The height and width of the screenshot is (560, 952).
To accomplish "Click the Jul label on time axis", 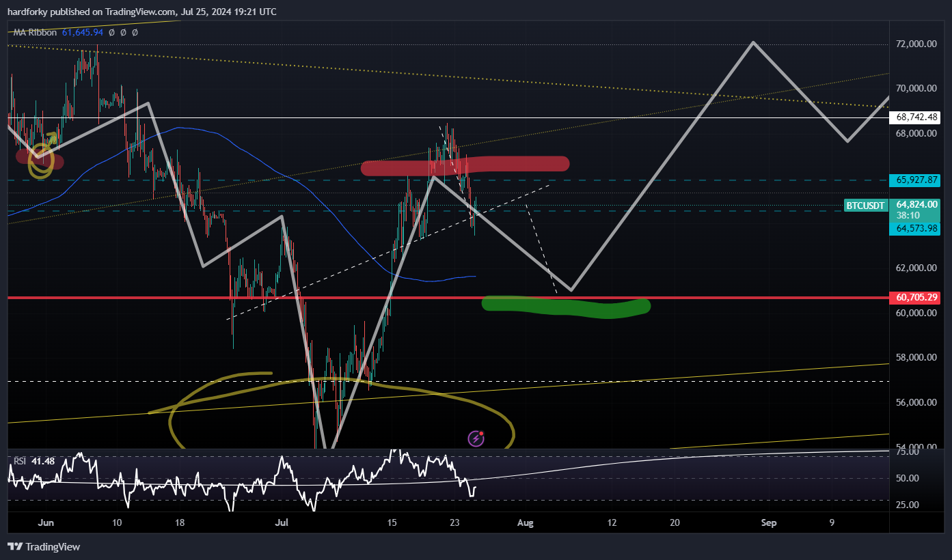I will click(x=282, y=523).
